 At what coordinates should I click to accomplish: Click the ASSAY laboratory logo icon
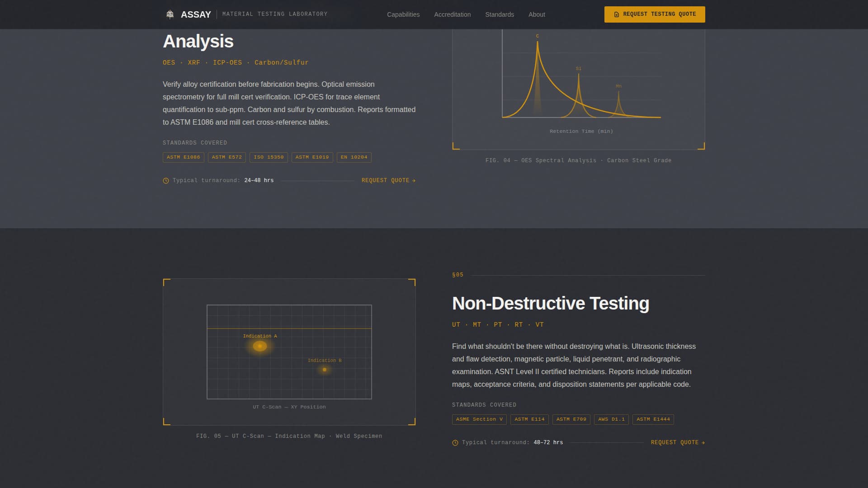[170, 14]
